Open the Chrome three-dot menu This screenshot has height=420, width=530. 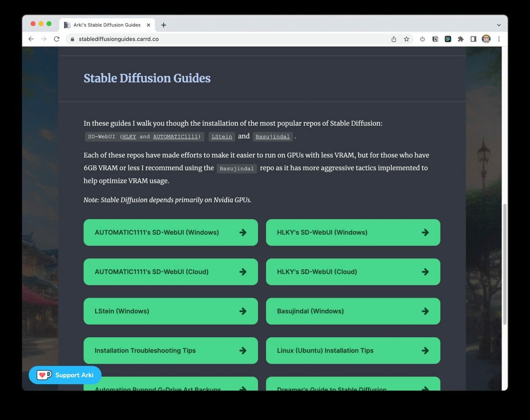click(x=499, y=39)
